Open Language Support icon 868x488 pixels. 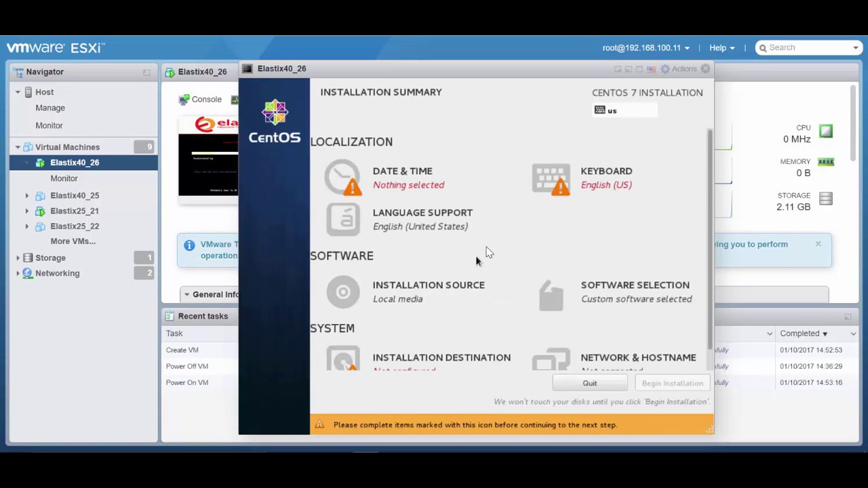(343, 219)
